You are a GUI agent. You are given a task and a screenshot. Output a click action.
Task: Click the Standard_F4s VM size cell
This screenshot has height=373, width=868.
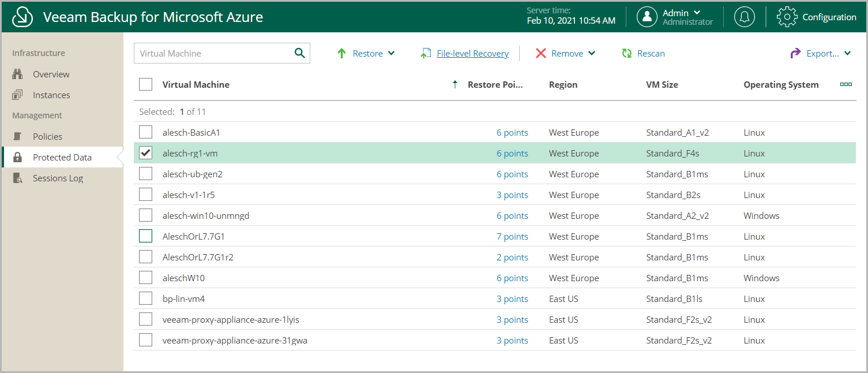pos(672,153)
